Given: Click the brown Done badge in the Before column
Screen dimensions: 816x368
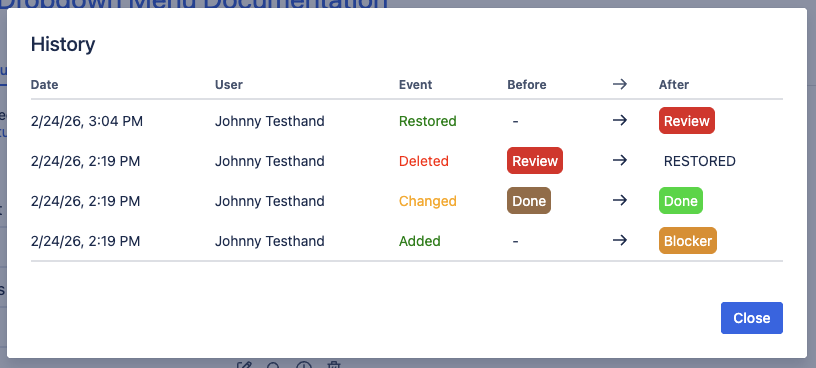Looking at the screenshot, I should pos(529,201).
